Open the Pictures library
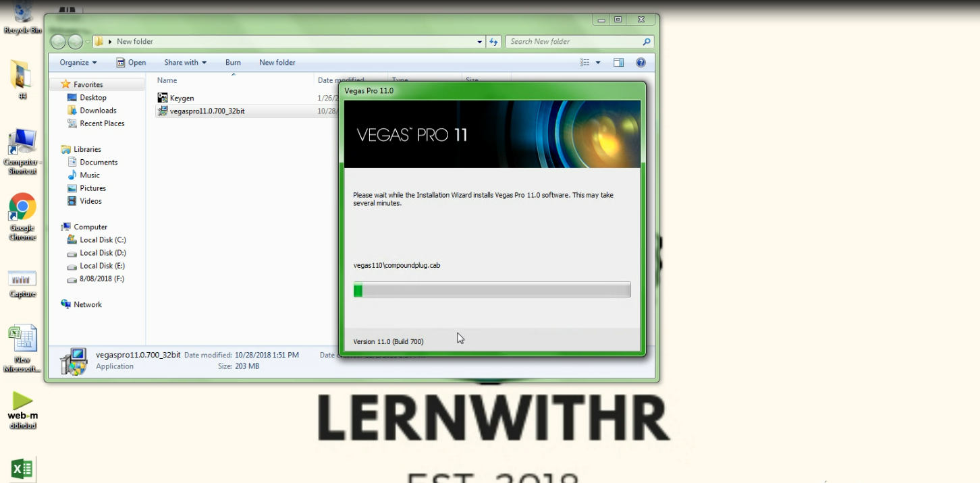Image resolution: width=980 pixels, height=483 pixels. 93,188
